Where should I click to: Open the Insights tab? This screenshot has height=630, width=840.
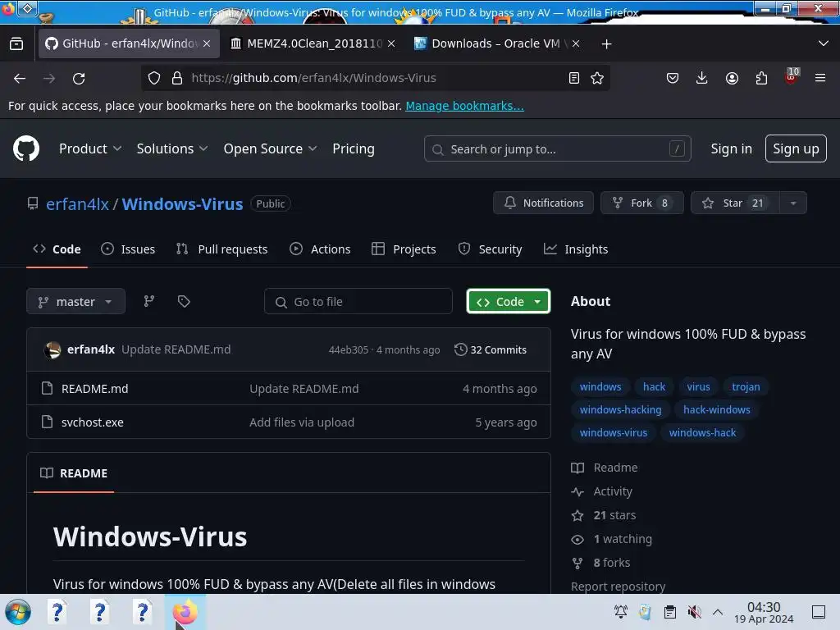coord(575,249)
